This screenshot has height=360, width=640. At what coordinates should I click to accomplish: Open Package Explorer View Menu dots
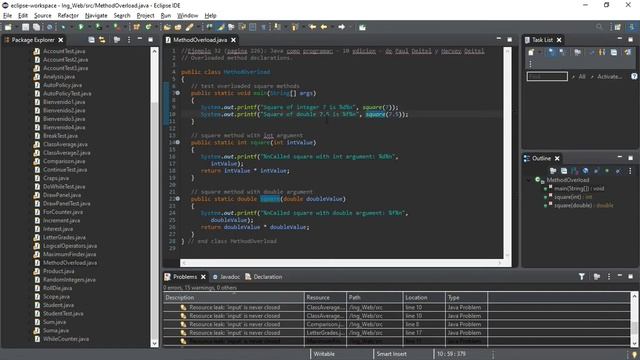pyautogui.click(x=129, y=40)
